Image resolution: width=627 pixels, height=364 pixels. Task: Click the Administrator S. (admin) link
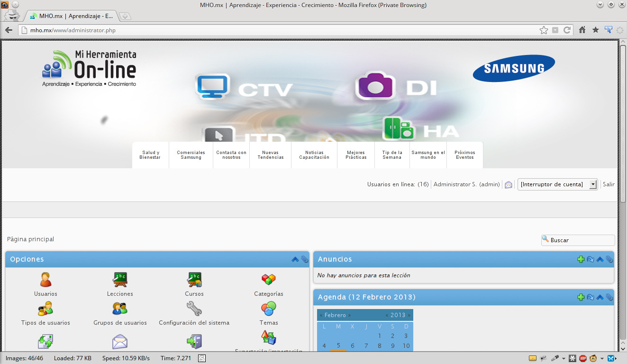pyautogui.click(x=467, y=184)
